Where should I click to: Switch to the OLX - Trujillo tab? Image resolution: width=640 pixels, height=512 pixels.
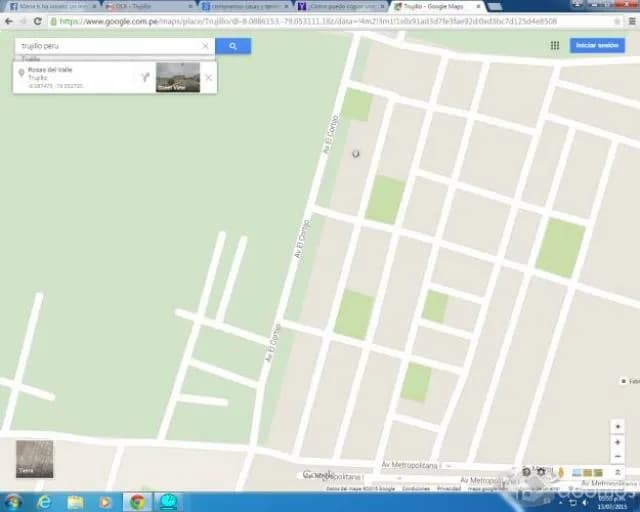click(x=149, y=7)
